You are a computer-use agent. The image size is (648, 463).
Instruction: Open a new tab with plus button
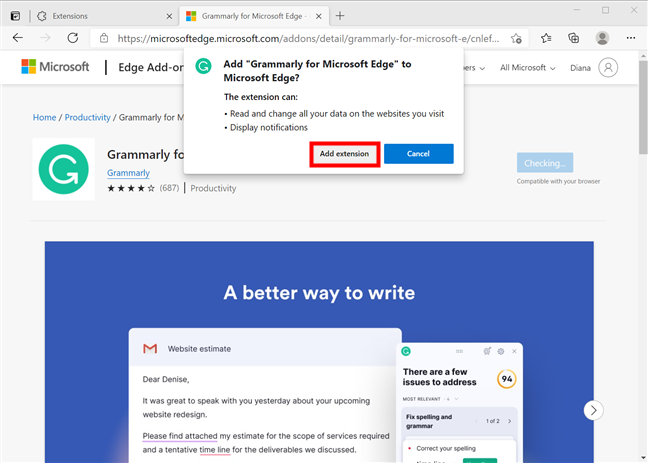pos(340,16)
